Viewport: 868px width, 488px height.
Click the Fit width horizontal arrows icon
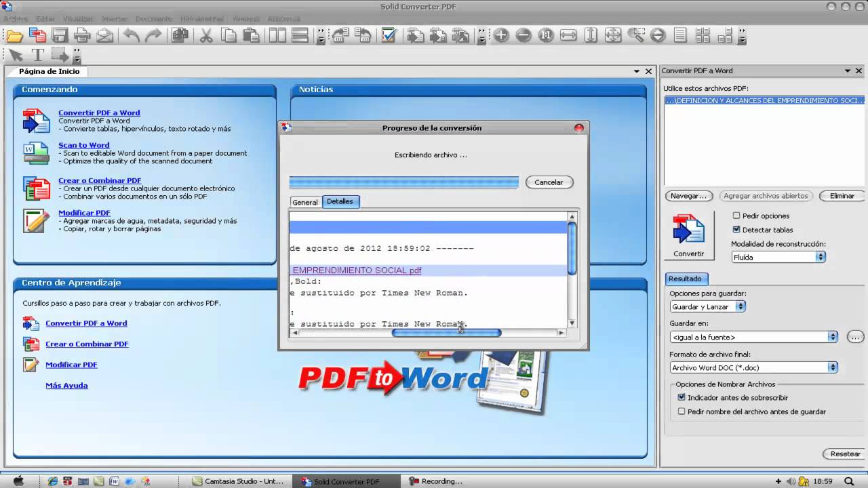tap(568, 36)
